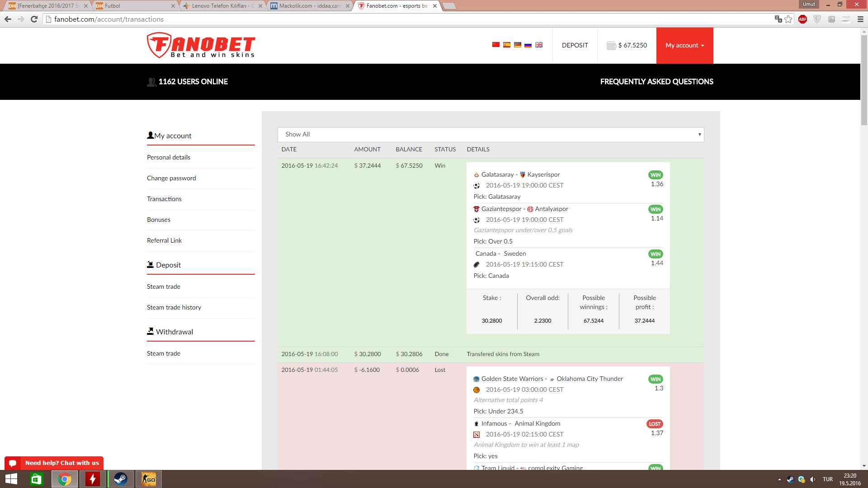The height and width of the screenshot is (488, 868).
Task: Click the browser back arrow
Action: [8, 19]
